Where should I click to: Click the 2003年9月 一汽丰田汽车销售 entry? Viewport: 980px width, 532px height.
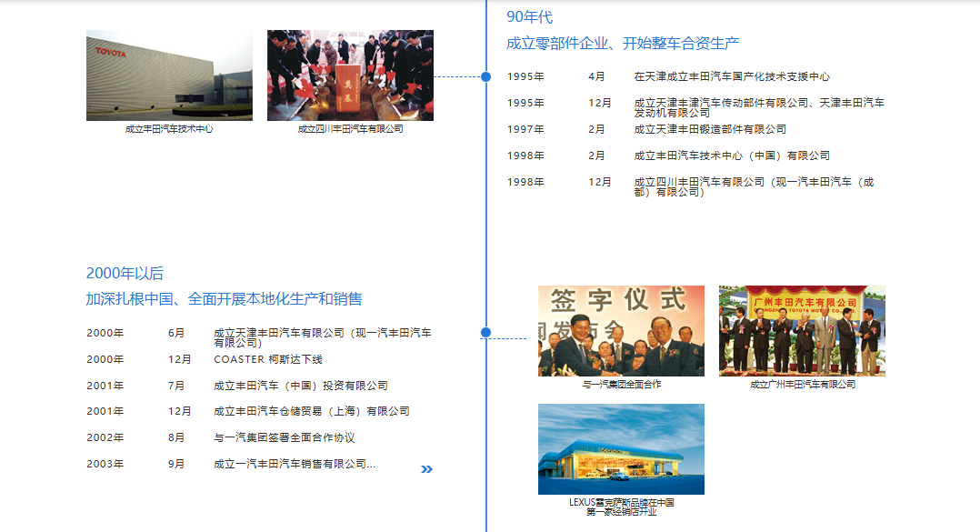(294, 464)
